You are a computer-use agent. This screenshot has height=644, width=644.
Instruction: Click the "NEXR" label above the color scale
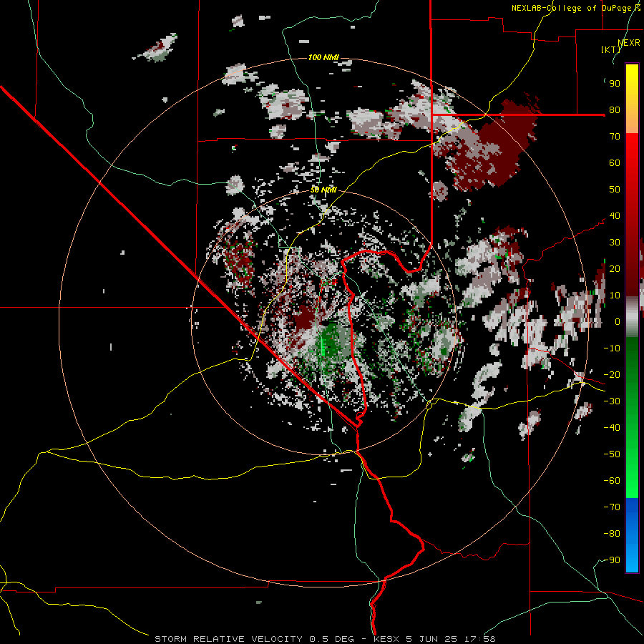tap(629, 43)
